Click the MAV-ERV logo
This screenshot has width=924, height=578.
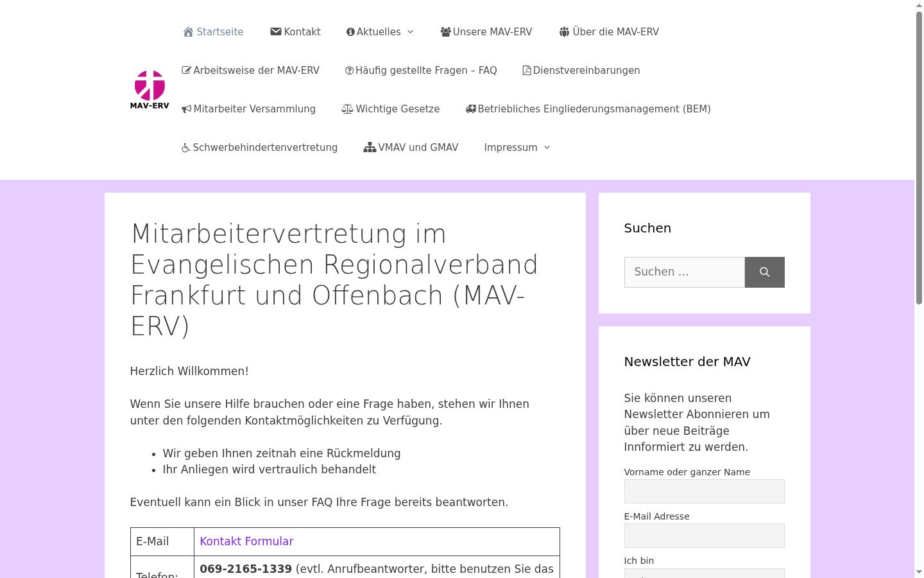(x=150, y=89)
